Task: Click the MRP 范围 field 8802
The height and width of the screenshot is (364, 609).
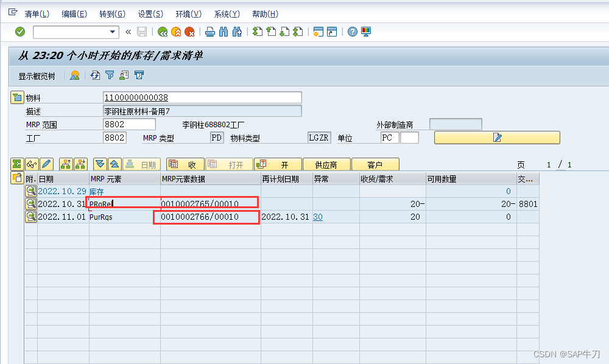Action: [x=129, y=124]
